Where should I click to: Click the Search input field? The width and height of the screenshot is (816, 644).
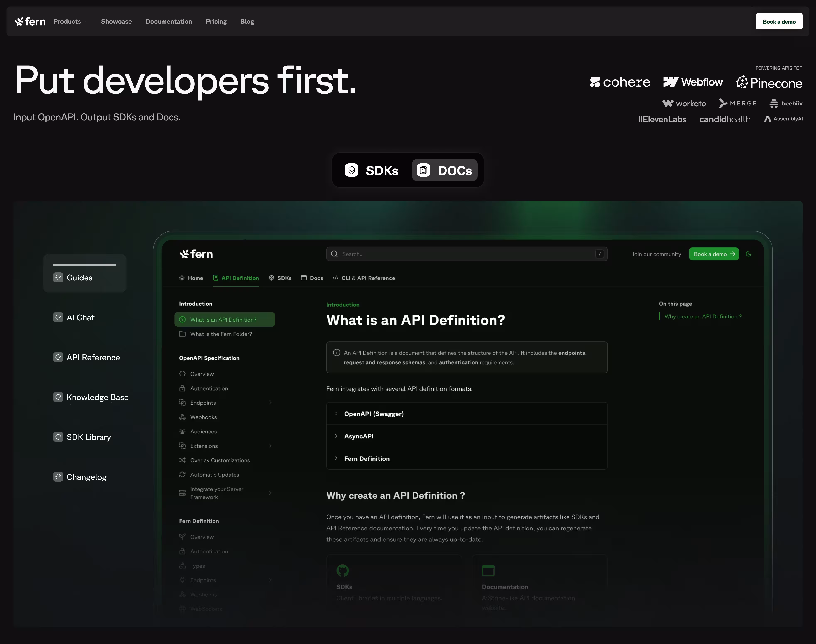467,254
